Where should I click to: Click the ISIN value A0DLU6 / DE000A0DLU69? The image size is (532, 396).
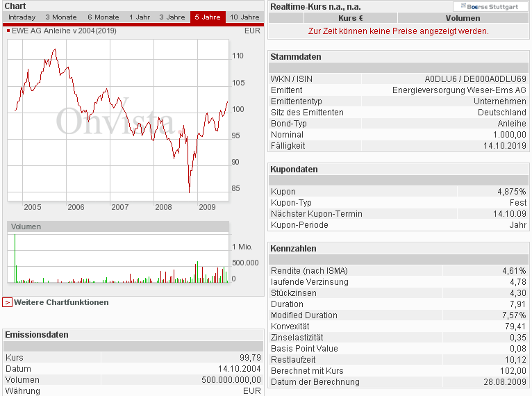coord(475,79)
